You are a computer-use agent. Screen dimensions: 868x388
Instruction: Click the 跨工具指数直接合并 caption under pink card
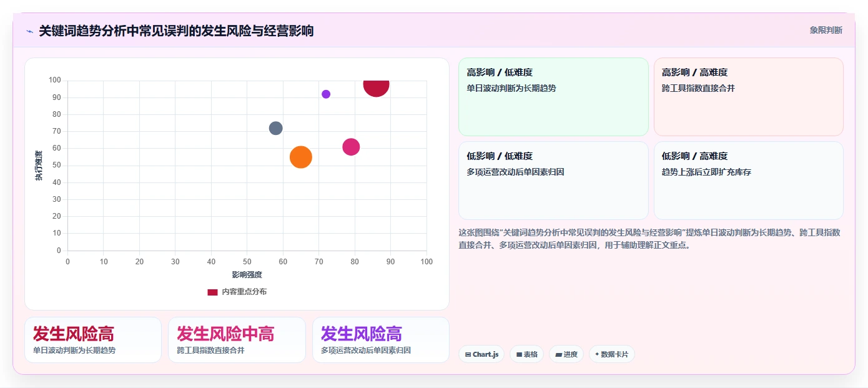[x=210, y=351]
